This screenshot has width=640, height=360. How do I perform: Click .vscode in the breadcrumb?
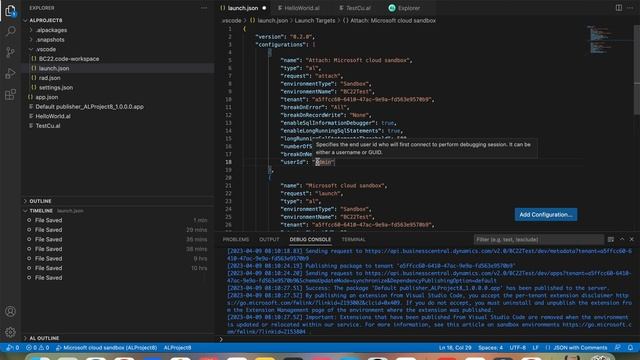click(231, 20)
